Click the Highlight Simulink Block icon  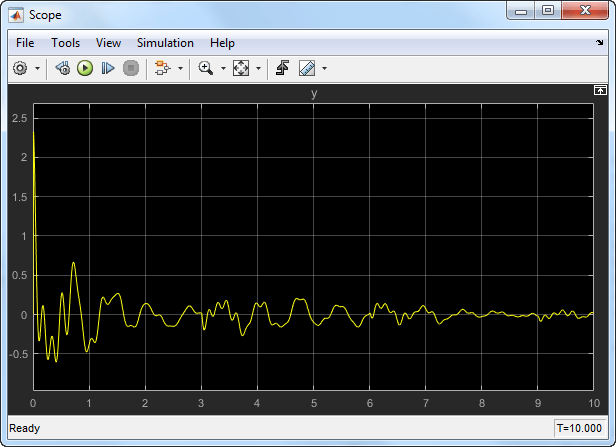point(162,68)
